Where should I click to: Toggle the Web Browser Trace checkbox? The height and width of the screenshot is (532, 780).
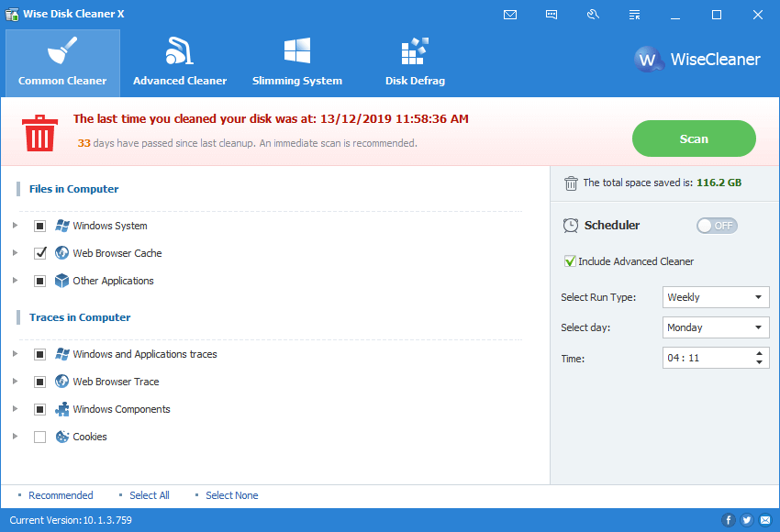(x=39, y=382)
